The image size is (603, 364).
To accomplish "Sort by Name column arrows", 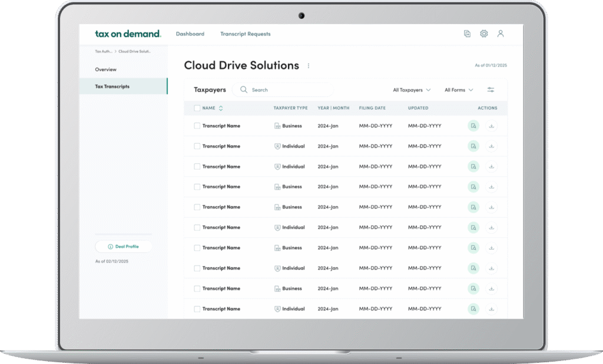I will click(x=221, y=108).
